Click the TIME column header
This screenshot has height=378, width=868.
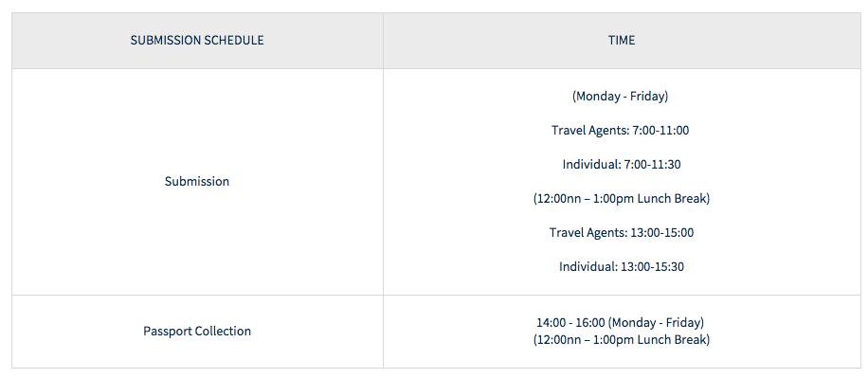tap(622, 41)
